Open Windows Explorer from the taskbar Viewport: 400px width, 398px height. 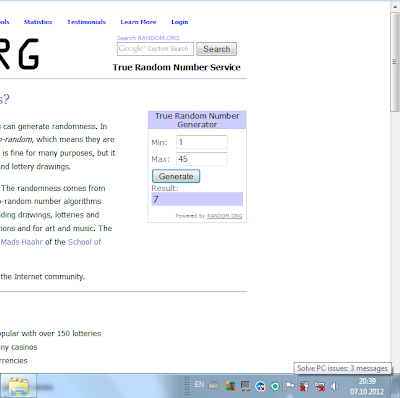click(18, 386)
